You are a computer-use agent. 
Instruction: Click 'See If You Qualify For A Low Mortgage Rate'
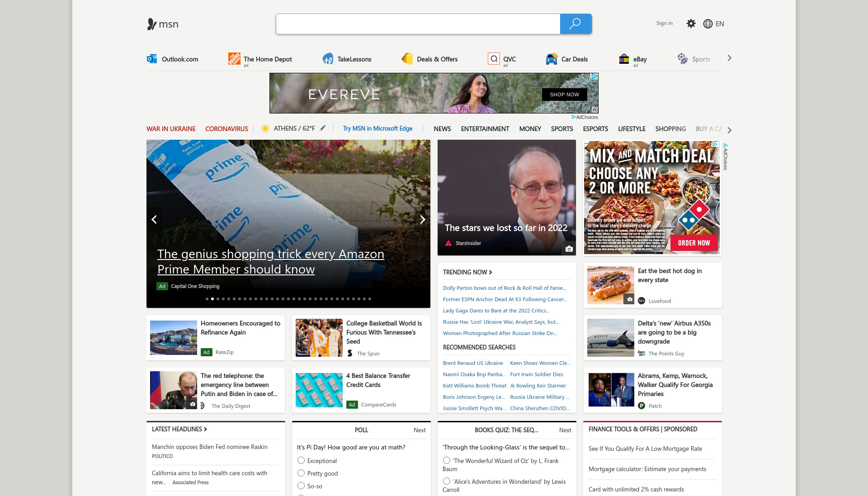tap(645, 449)
